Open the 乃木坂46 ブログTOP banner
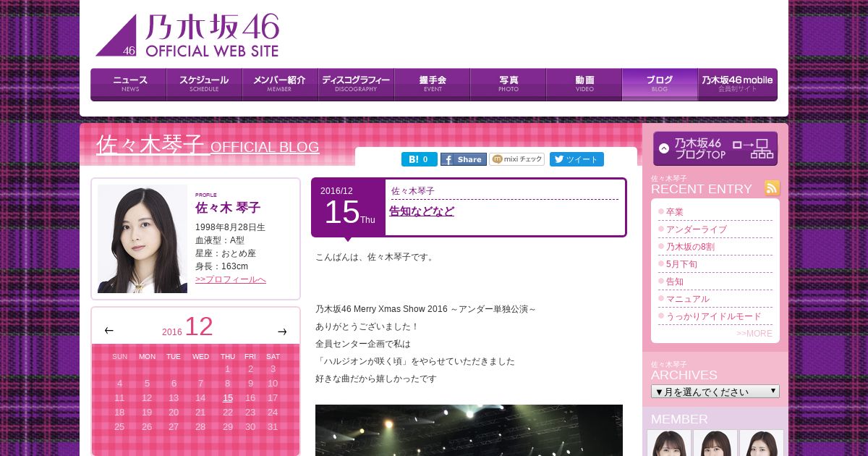This screenshot has height=456, width=868. (x=715, y=148)
